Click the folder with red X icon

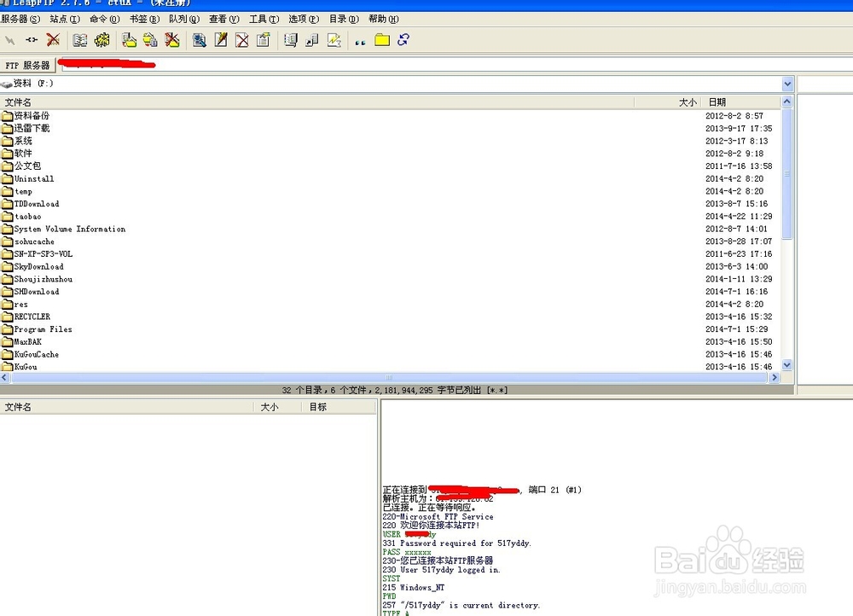coord(172,40)
